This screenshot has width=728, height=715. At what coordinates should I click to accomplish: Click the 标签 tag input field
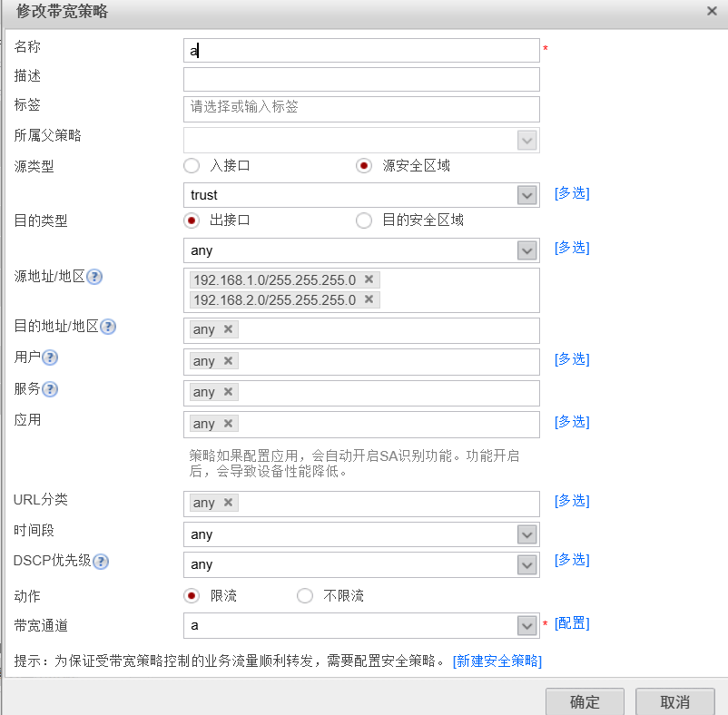coord(361,109)
